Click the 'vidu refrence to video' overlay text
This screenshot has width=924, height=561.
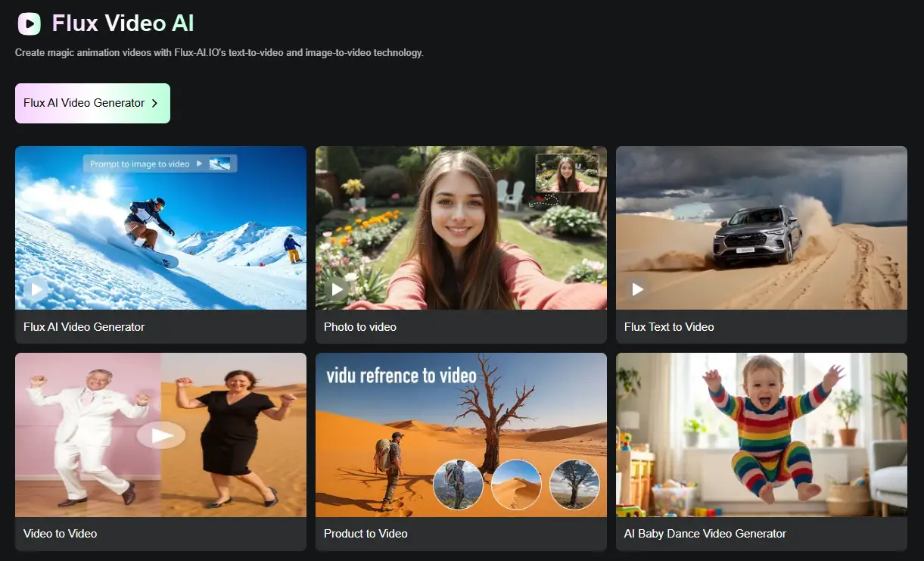click(401, 376)
